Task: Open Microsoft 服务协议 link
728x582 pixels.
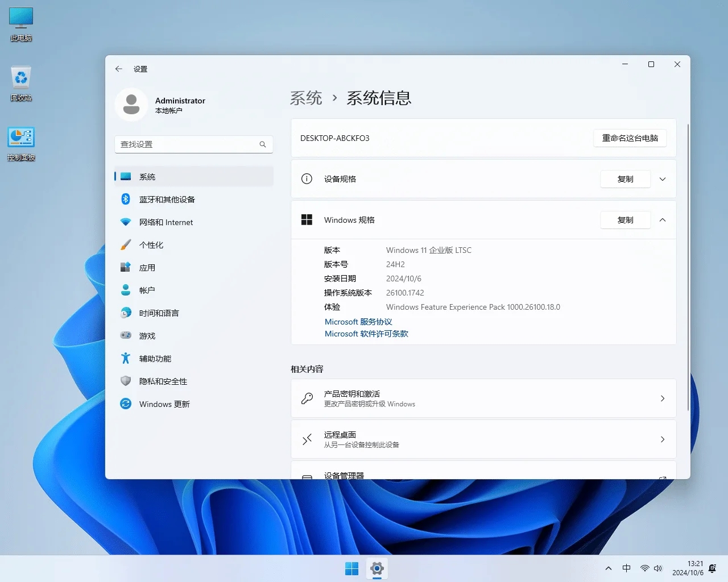Action: coord(358,322)
